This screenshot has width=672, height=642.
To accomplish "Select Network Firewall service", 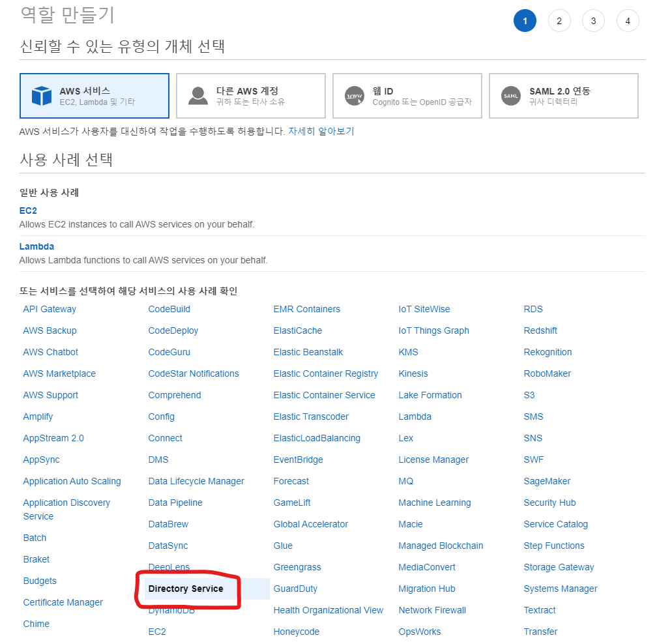I will pos(432,610).
